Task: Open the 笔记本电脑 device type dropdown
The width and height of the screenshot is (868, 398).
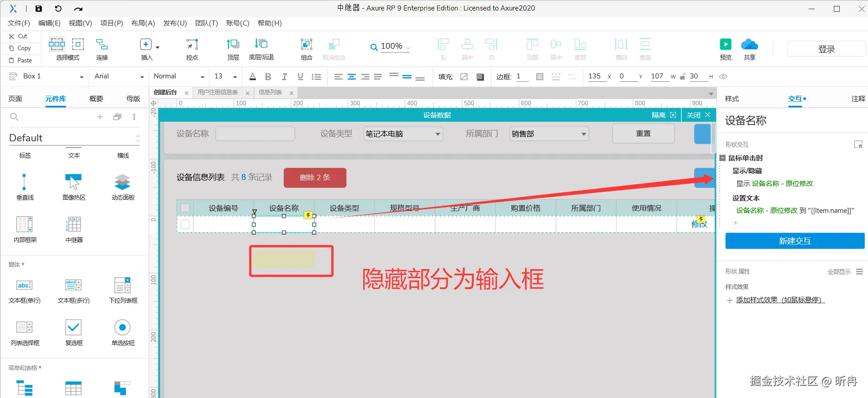Action: coord(403,134)
